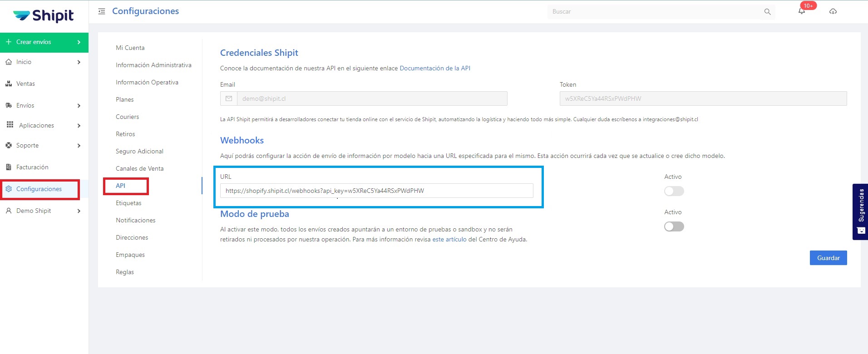The width and height of the screenshot is (868, 354).
Task: Select Planes in settings menu
Action: tap(125, 99)
